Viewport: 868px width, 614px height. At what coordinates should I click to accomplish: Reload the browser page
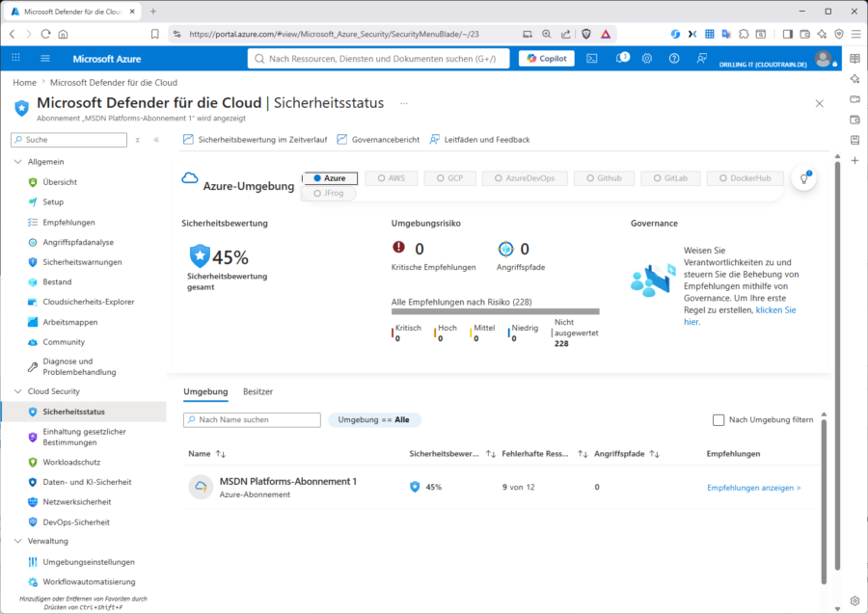[45, 34]
